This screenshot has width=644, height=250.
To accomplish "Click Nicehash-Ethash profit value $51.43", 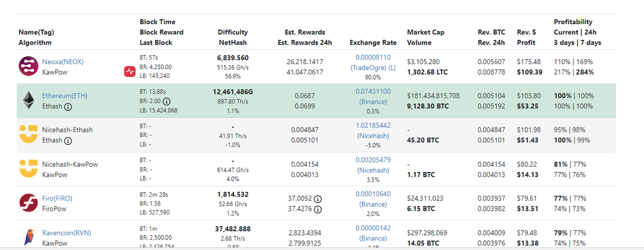I will (528, 140).
